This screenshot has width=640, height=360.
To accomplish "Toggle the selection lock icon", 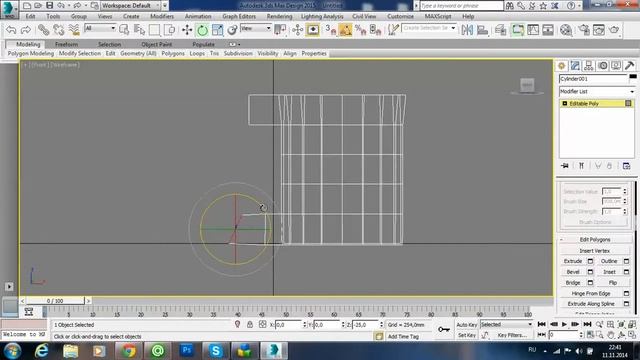I will click(x=250, y=324).
